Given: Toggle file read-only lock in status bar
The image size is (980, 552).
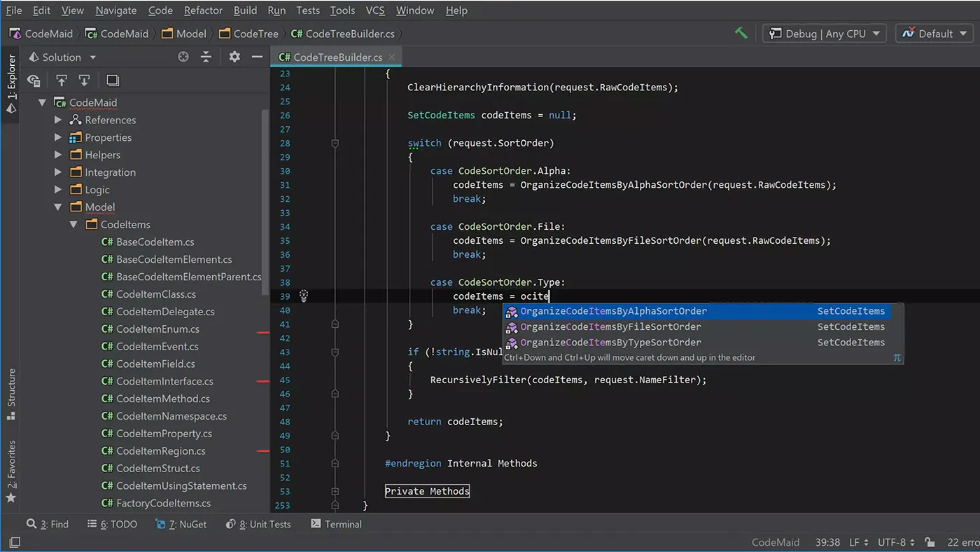Looking at the screenshot, I should pyautogui.click(x=930, y=541).
